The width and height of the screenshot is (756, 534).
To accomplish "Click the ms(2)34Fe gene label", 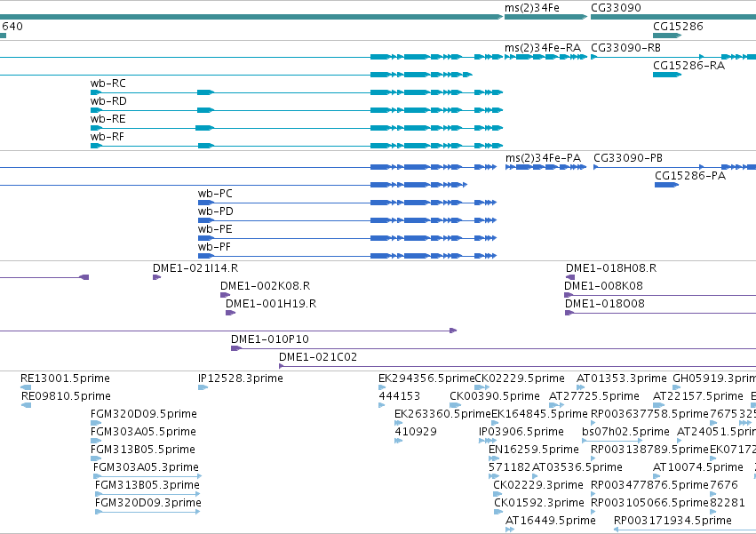I will pos(532,8).
